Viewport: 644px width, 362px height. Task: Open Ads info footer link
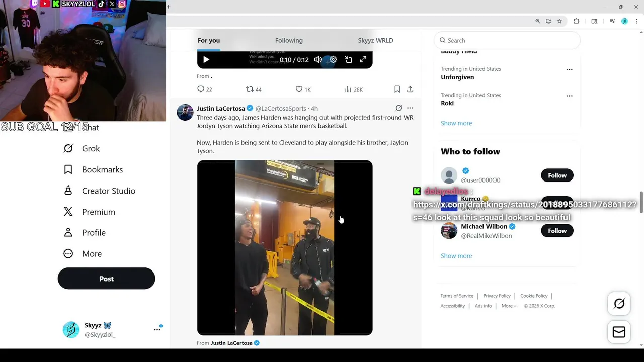click(483, 306)
